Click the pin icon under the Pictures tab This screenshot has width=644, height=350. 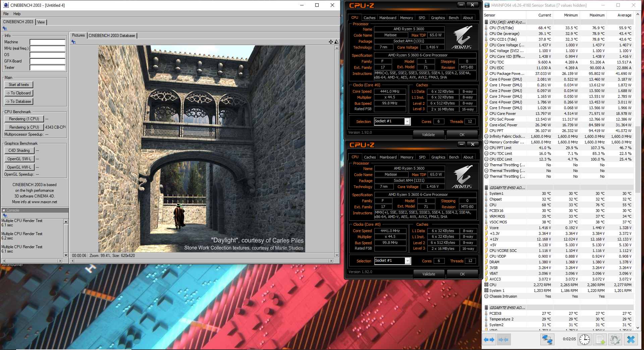[x=73, y=42]
